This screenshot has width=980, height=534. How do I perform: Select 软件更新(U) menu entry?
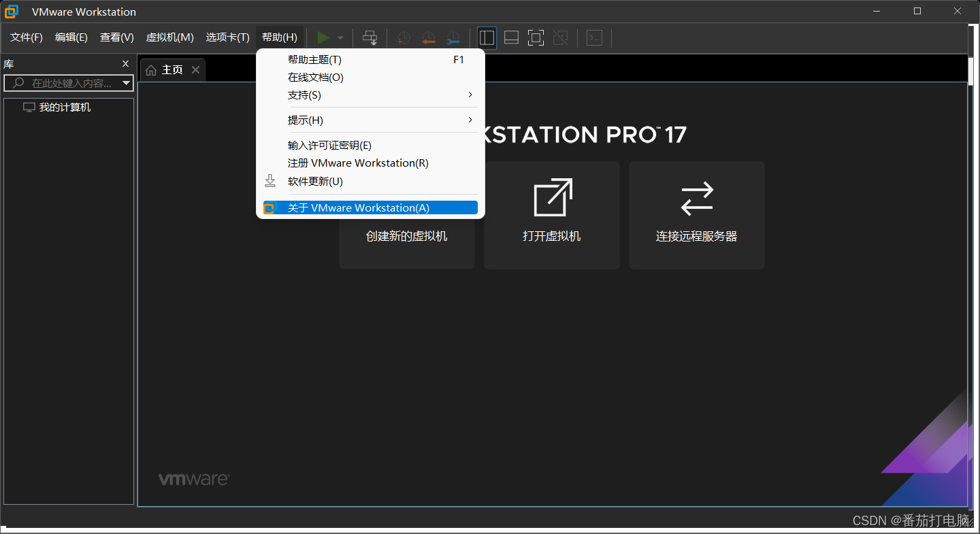[x=370, y=182]
